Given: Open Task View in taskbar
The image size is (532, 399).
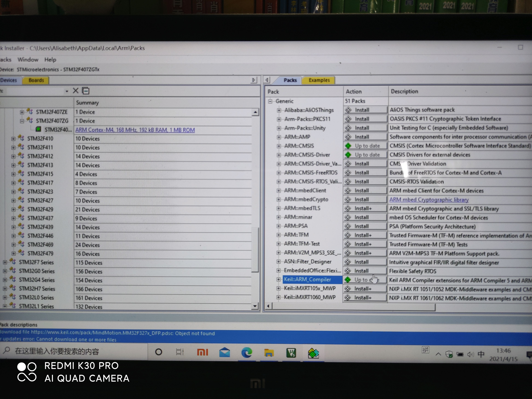Looking at the screenshot, I should (x=180, y=352).
